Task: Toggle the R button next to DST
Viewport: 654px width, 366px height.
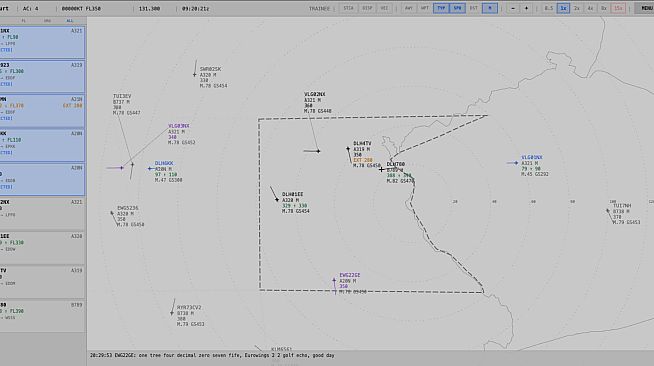Action: pos(490,8)
